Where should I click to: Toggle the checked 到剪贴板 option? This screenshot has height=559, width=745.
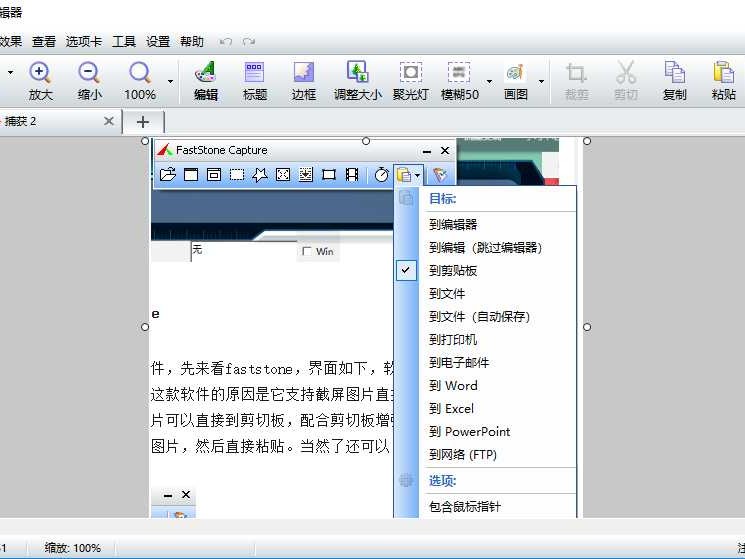click(452, 271)
